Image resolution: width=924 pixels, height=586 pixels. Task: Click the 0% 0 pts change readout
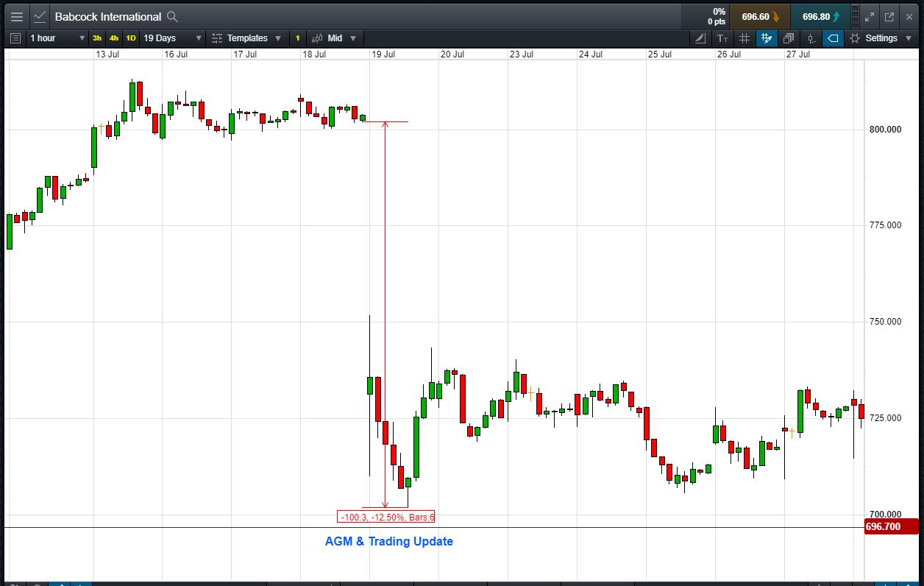point(716,16)
